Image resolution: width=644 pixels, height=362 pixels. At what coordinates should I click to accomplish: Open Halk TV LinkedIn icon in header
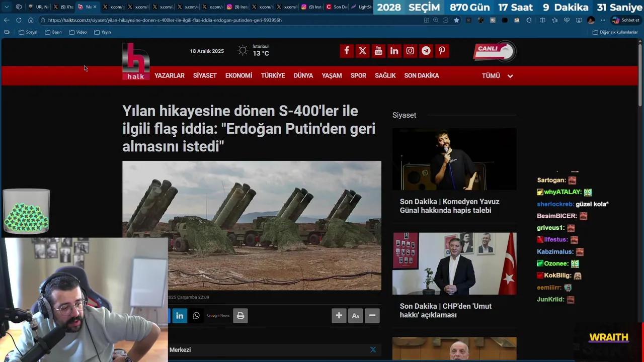(394, 51)
